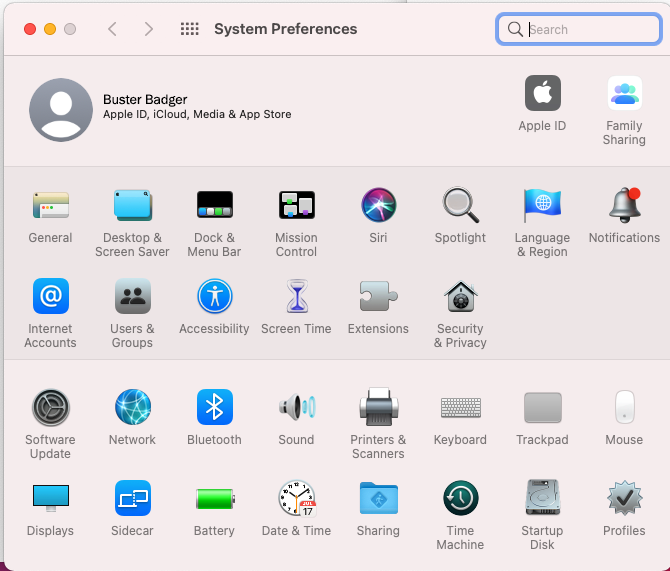Click the back navigation arrow
This screenshot has height=571, width=670.
click(x=112, y=29)
